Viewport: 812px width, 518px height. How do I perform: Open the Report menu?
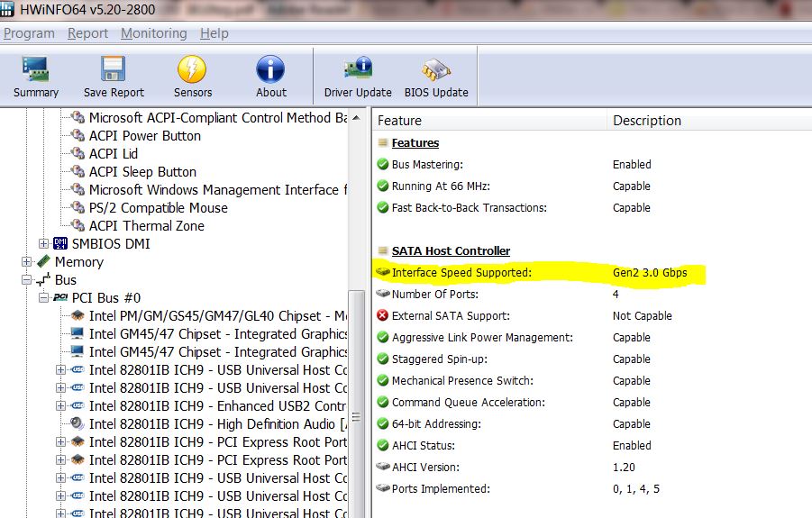tap(87, 33)
